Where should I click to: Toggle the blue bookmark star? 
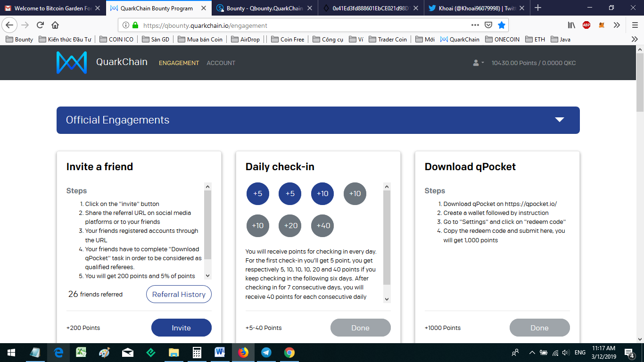tap(502, 25)
